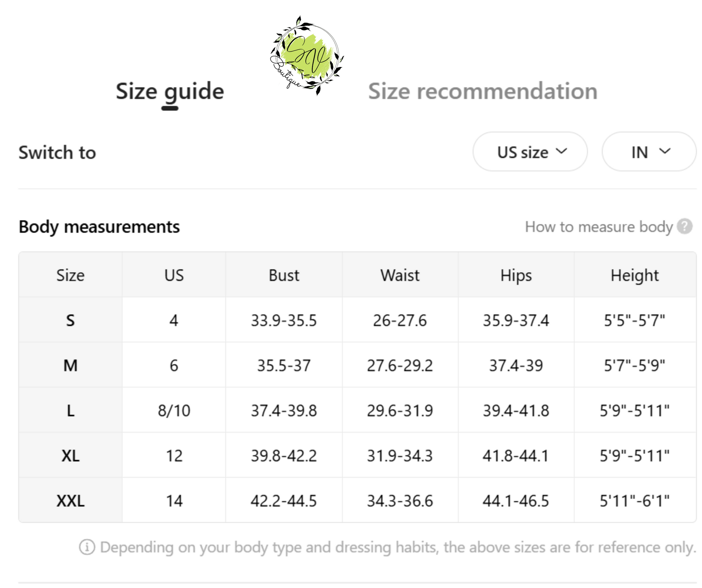702x588 pixels.
Task: Open the IN unit dropdown
Action: click(649, 152)
